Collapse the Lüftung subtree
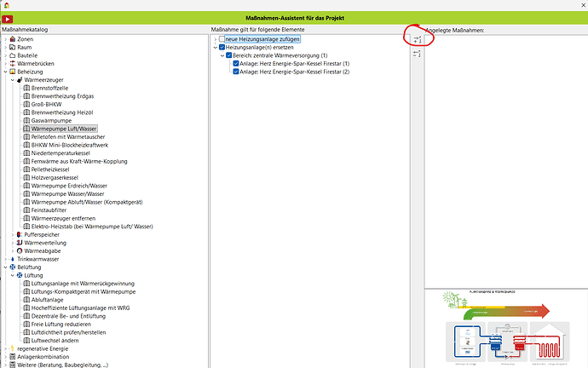Screen dimensions: 588x368 coord(10,275)
